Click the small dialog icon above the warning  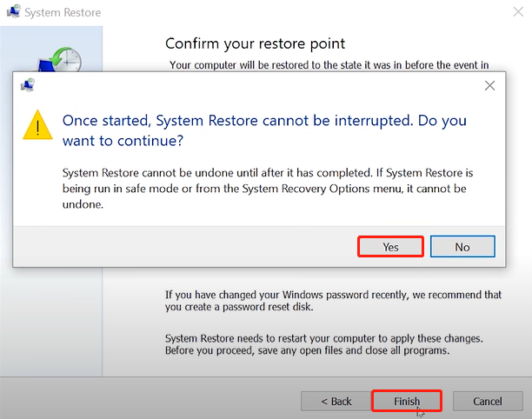point(28,85)
